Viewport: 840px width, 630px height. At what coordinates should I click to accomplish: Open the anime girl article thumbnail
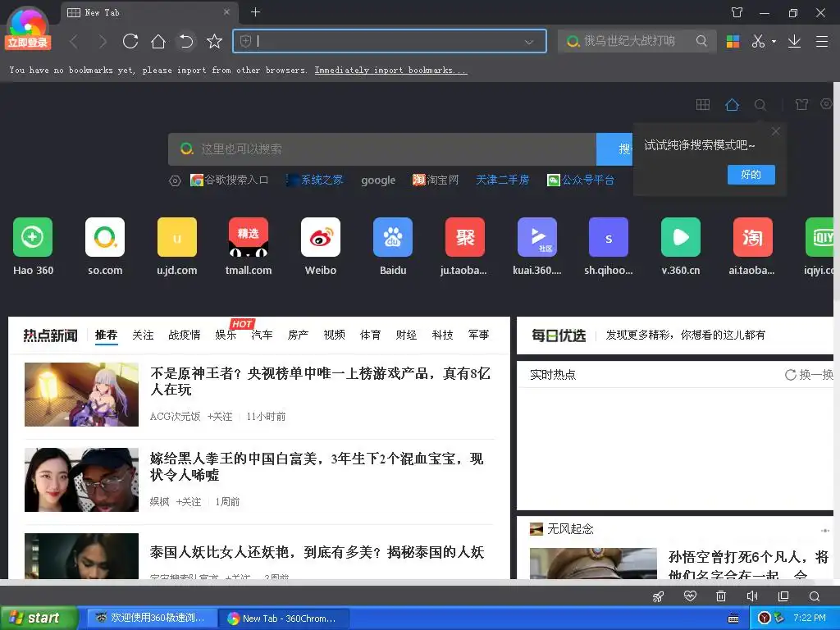tap(81, 395)
